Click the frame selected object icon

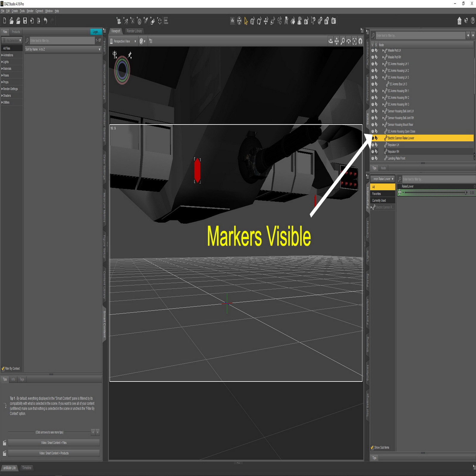click(x=355, y=41)
